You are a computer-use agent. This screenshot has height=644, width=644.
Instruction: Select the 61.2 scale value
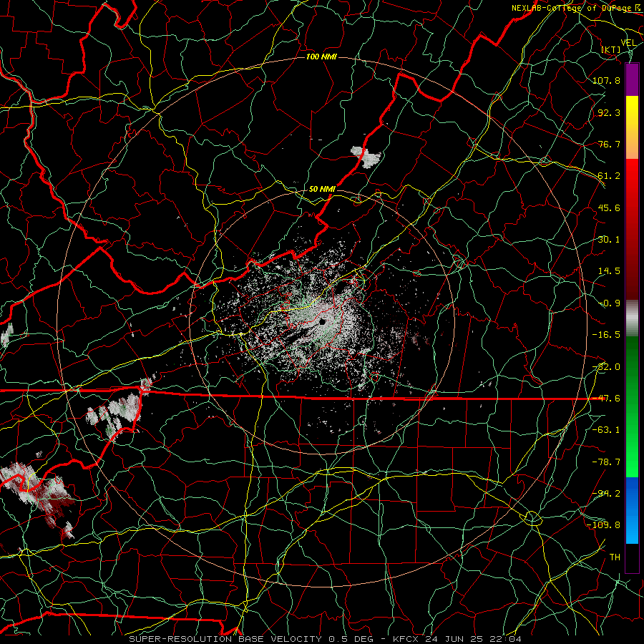coord(609,176)
